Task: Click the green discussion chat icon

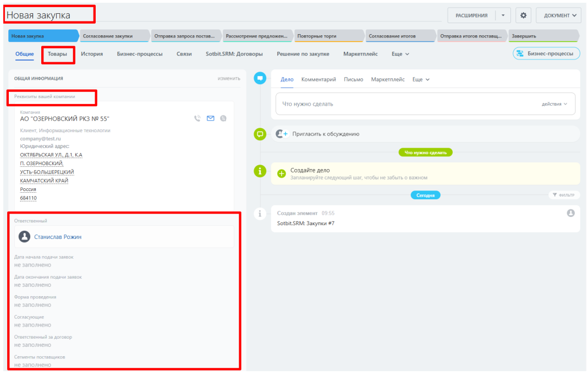Action: tap(260, 134)
